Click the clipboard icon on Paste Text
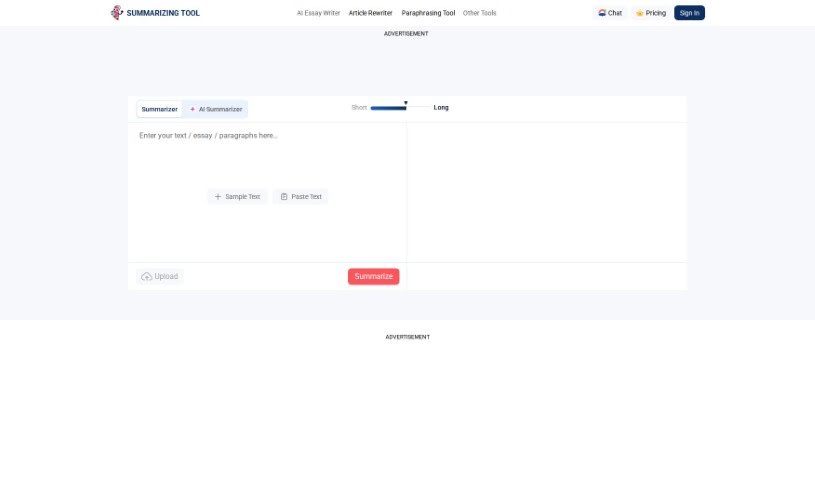The width and height of the screenshot is (815, 480). tap(284, 197)
